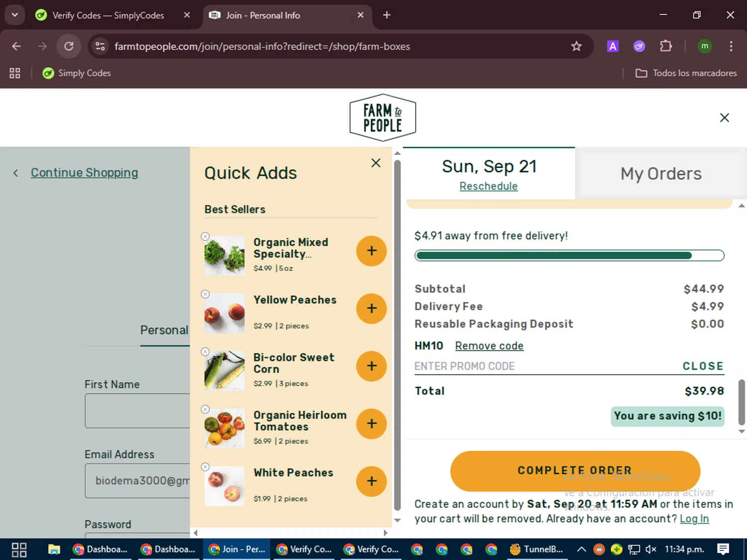Dismiss White Peaches suggestion
747x560 pixels.
(205, 467)
